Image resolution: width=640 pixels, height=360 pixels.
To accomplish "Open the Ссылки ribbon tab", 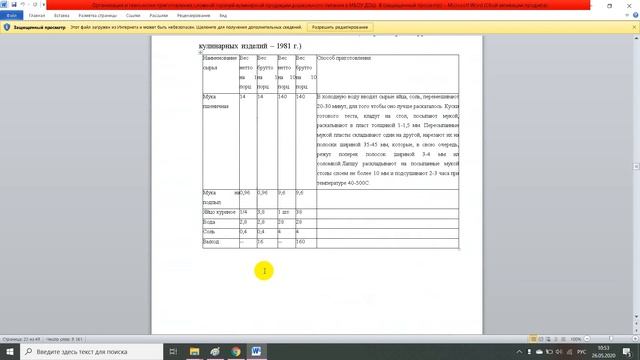I will [133, 16].
